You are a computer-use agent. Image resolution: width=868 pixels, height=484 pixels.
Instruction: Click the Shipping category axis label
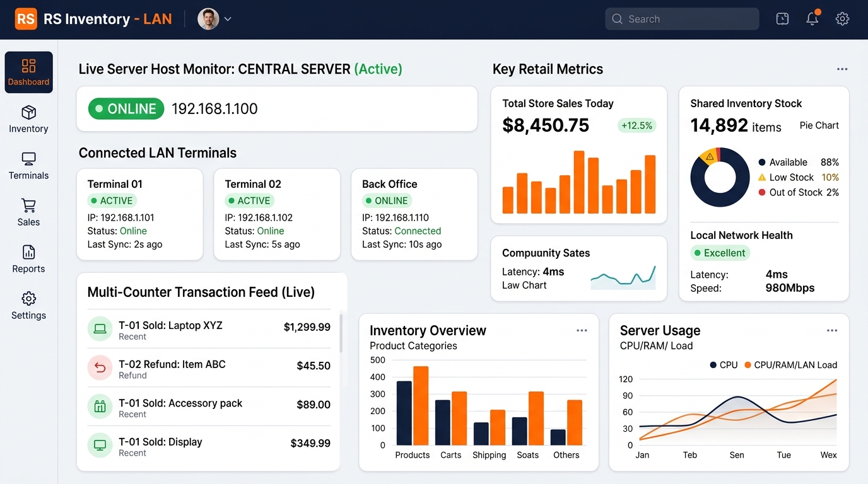pos(489,455)
